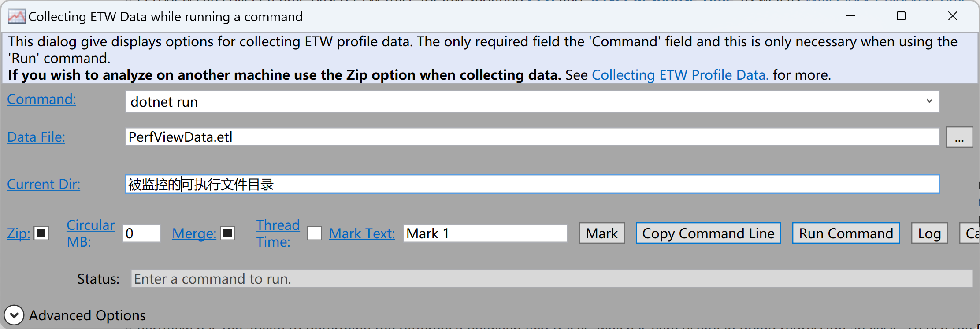Open the Log button
Screen dimensions: 980x329
coord(929,233)
